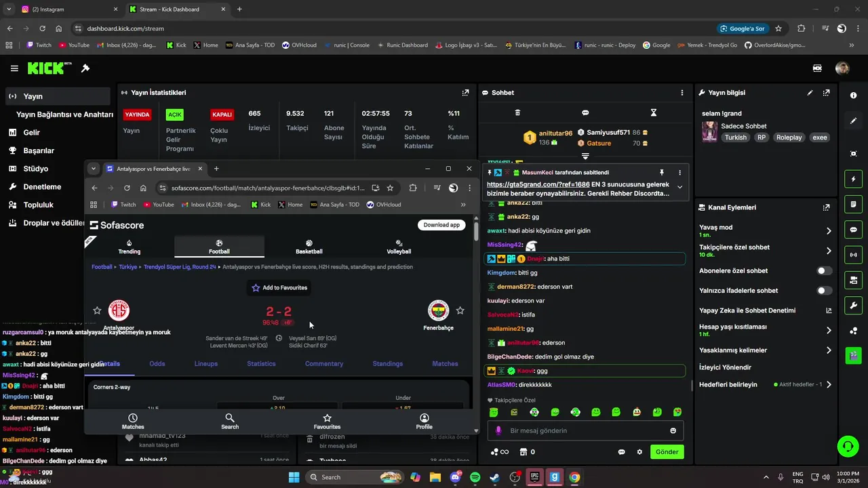
Task: Click the microphone icon in message box
Action: coord(498,430)
